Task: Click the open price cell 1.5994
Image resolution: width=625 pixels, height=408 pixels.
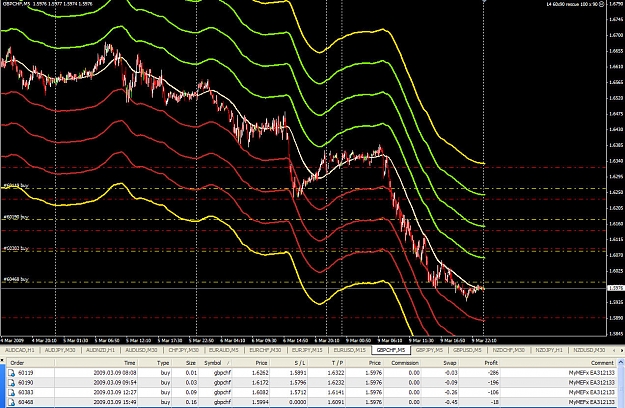Action: pos(260,402)
